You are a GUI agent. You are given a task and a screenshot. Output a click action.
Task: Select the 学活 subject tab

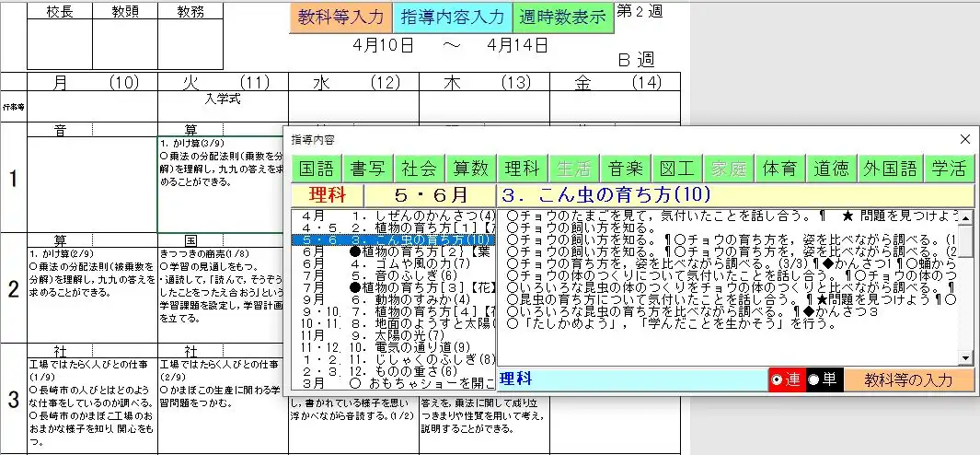click(950, 169)
